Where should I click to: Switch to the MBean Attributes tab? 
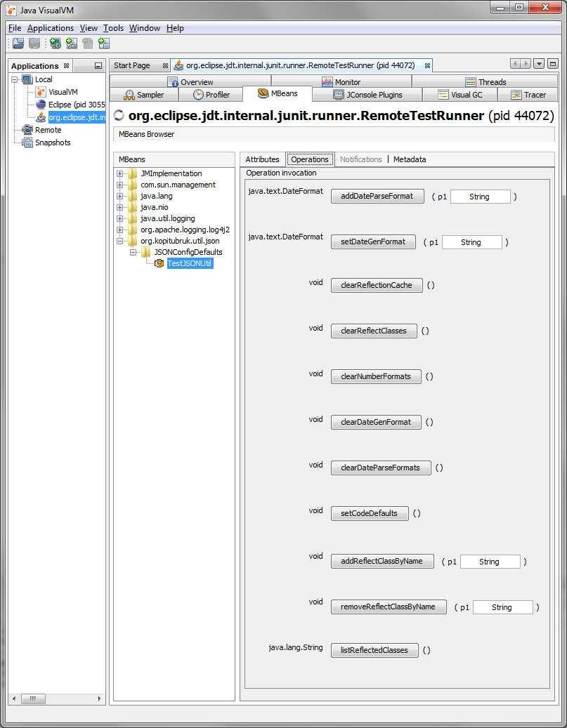262,159
